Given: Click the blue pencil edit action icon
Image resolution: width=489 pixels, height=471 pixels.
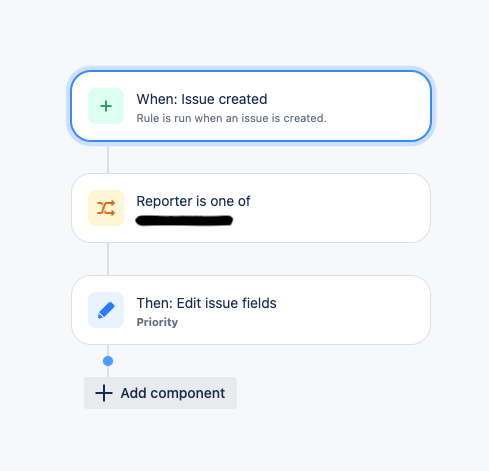Looking at the screenshot, I should point(106,310).
